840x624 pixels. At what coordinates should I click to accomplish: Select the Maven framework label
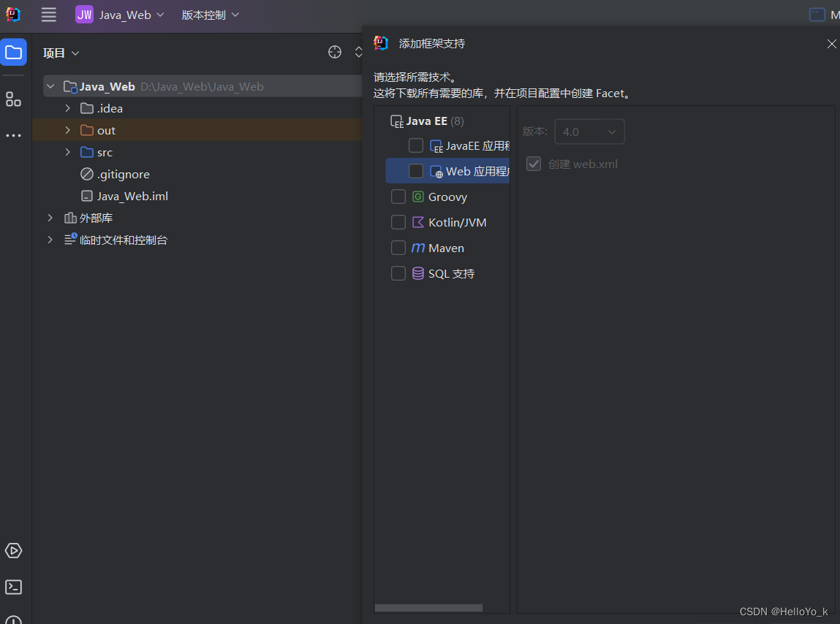[x=446, y=248]
